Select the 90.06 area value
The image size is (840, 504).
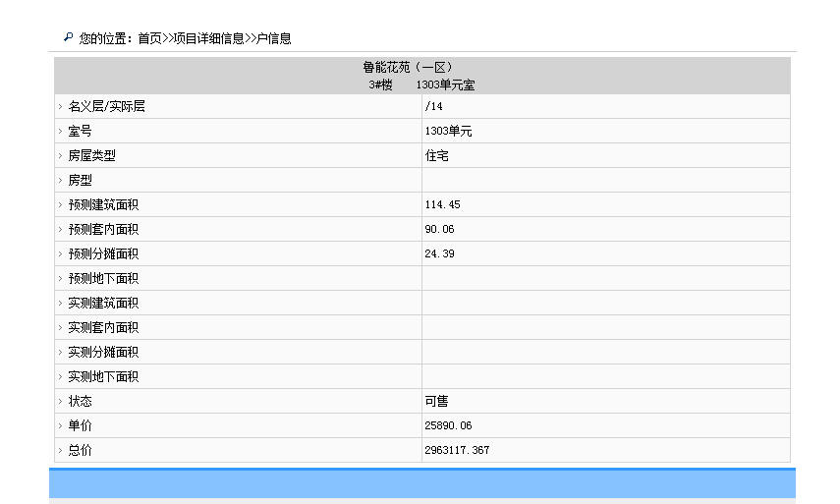[x=439, y=229]
